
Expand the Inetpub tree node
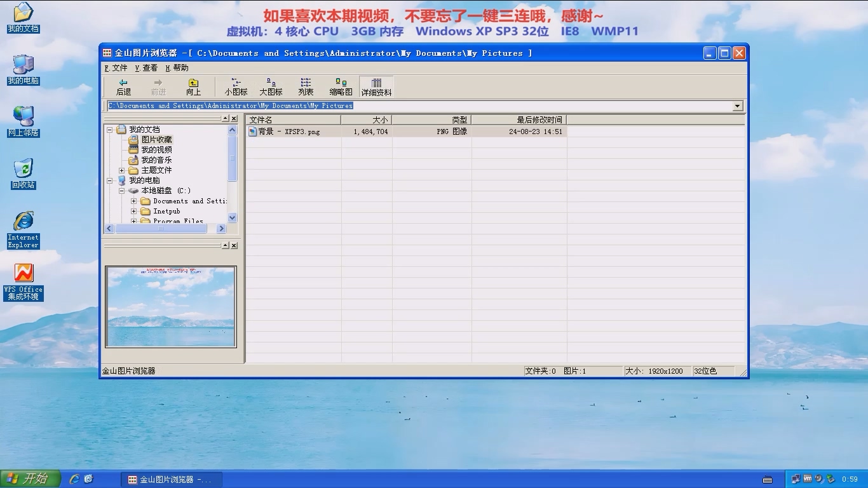133,211
